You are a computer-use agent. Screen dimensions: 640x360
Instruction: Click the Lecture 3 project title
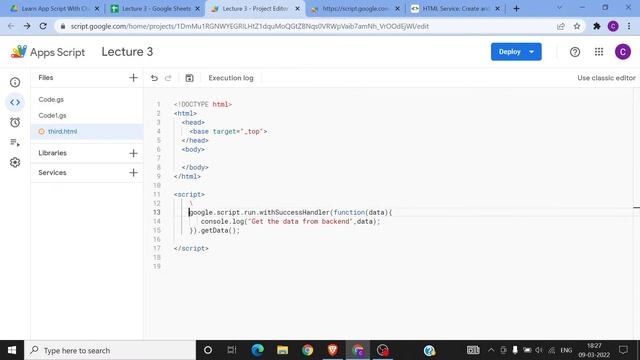(x=127, y=52)
